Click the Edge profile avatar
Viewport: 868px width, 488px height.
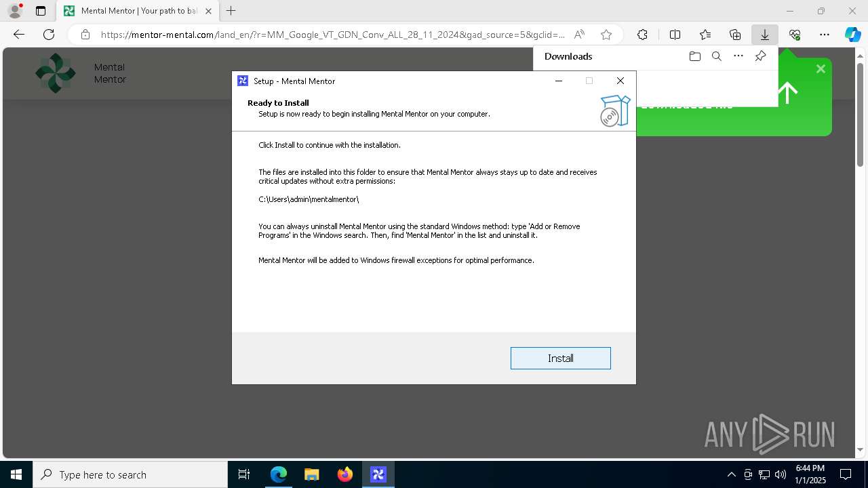[14, 11]
